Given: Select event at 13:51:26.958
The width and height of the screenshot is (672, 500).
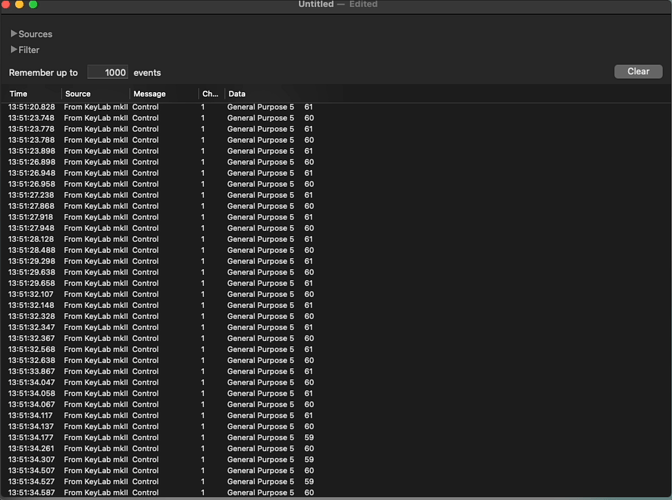Looking at the screenshot, I should [336, 184].
